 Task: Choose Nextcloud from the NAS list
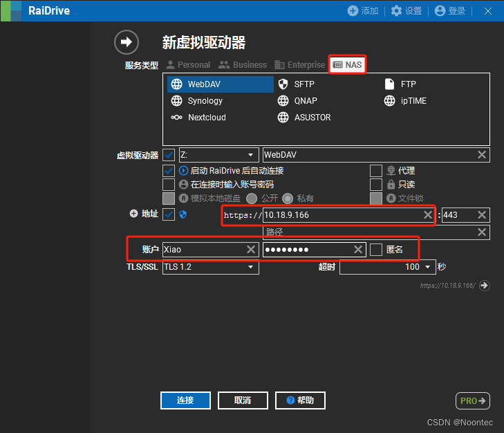198,118
